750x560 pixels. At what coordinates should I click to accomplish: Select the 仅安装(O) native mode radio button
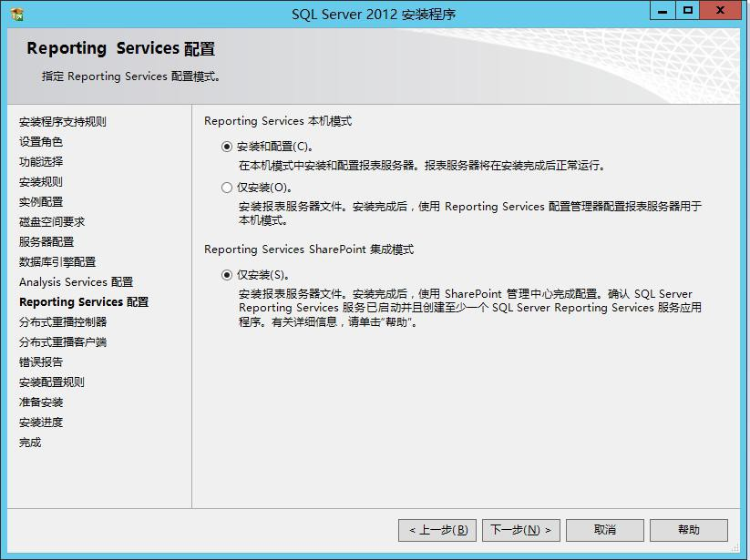point(227,188)
